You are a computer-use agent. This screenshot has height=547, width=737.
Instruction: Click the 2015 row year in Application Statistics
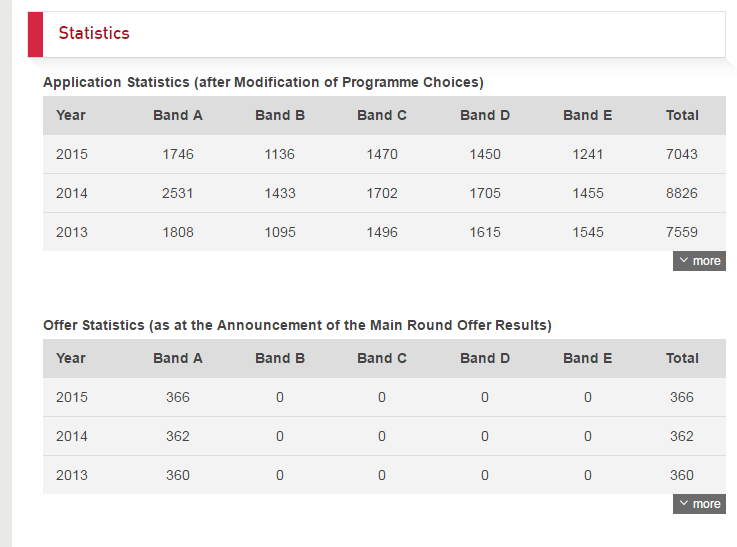tap(72, 154)
